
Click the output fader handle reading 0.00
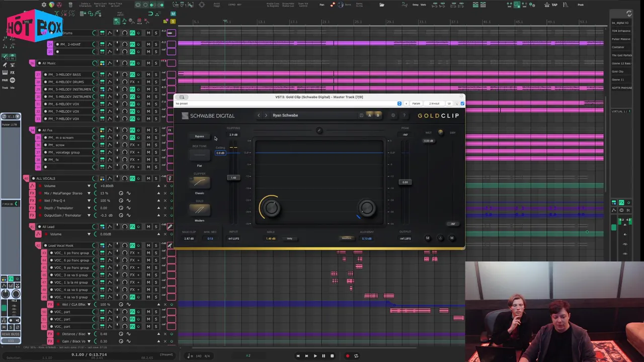pos(405,182)
